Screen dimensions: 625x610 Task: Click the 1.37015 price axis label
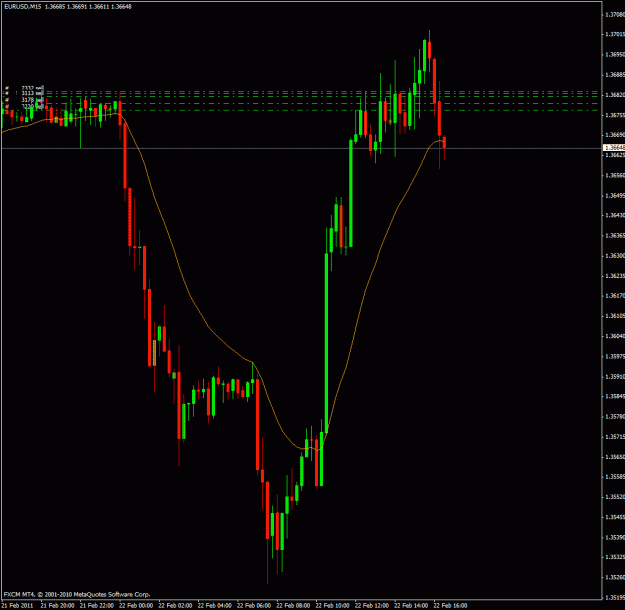click(x=615, y=34)
